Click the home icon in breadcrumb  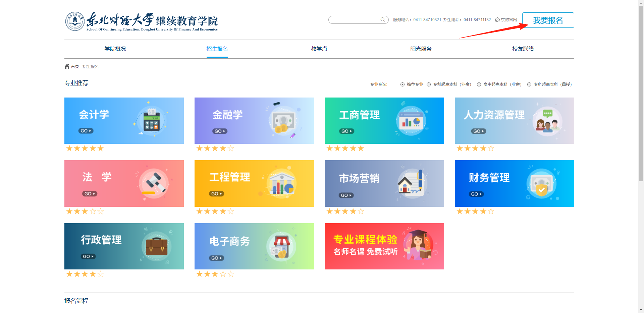coord(67,66)
